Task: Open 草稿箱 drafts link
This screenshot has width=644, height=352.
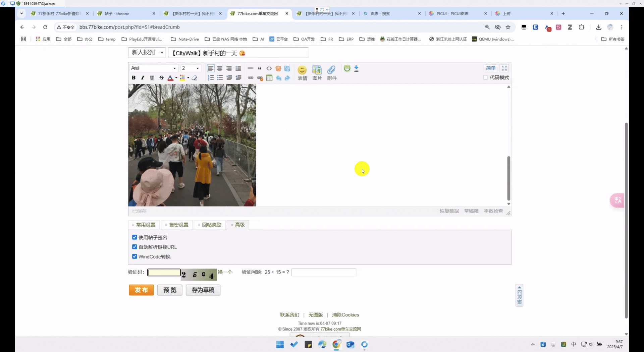Action: pyautogui.click(x=471, y=211)
